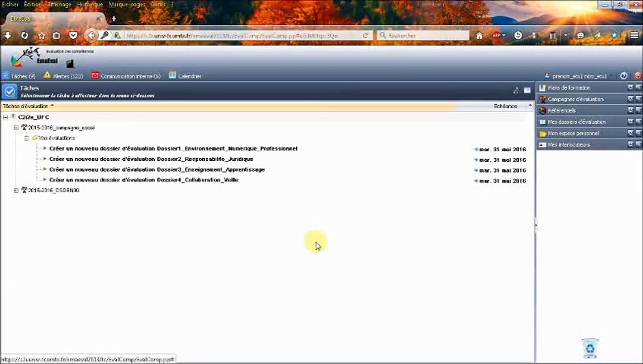The height and width of the screenshot is (364, 643).
Task: Sort by the Échéance column header
Action: (x=505, y=106)
